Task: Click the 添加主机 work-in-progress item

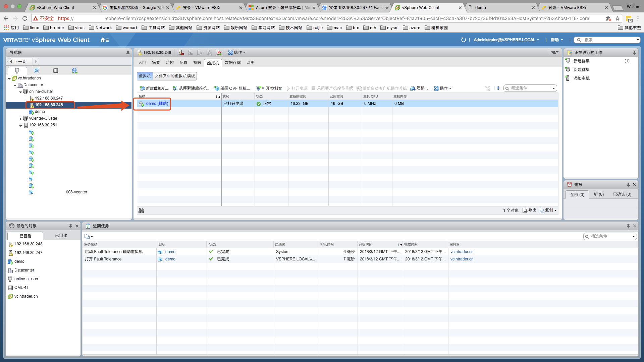Action: point(581,78)
